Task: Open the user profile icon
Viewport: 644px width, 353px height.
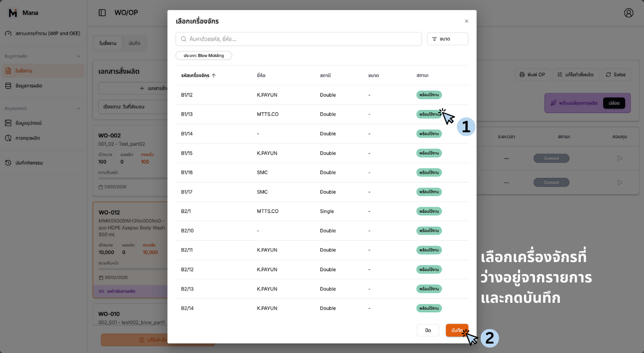Action: [629, 13]
